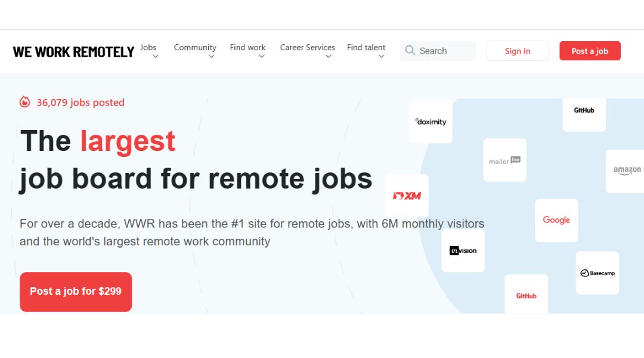This screenshot has height=358, width=644.
Task: Click Post a job for $299 button
Action: click(x=76, y=292)
